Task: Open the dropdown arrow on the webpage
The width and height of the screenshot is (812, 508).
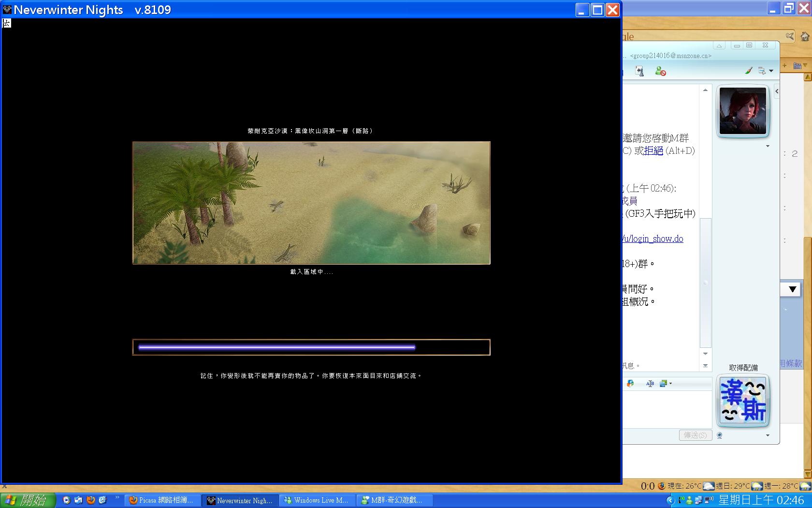Action: (x=792, y=289)
